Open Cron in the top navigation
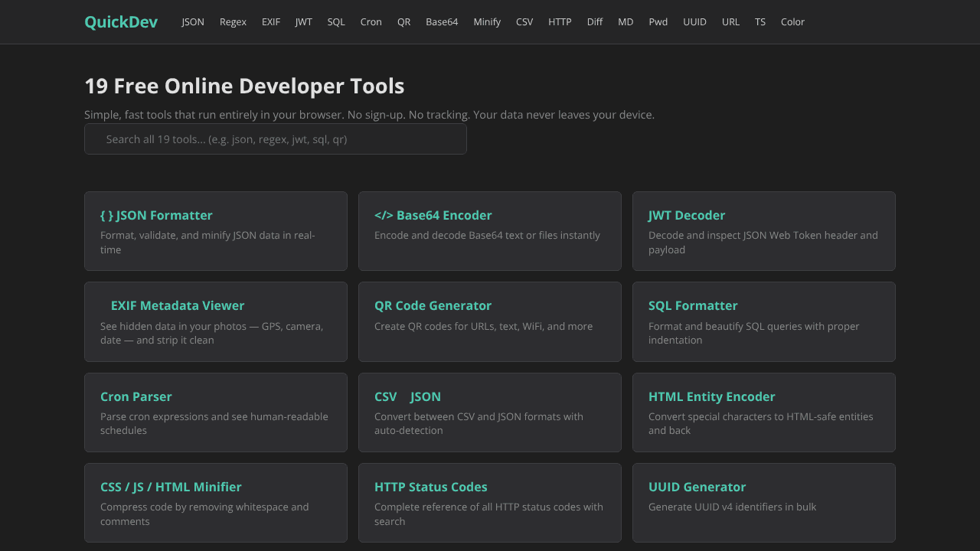 click(371, 22)
